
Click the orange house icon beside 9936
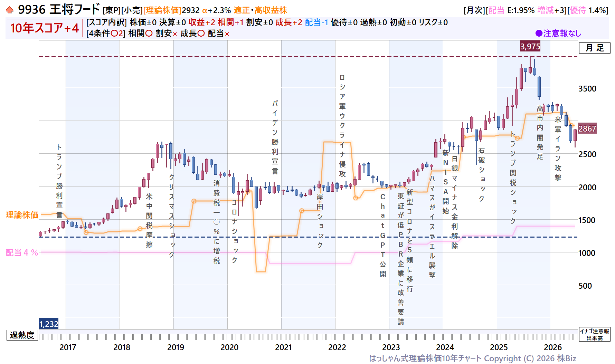click(x=10, y=10)
